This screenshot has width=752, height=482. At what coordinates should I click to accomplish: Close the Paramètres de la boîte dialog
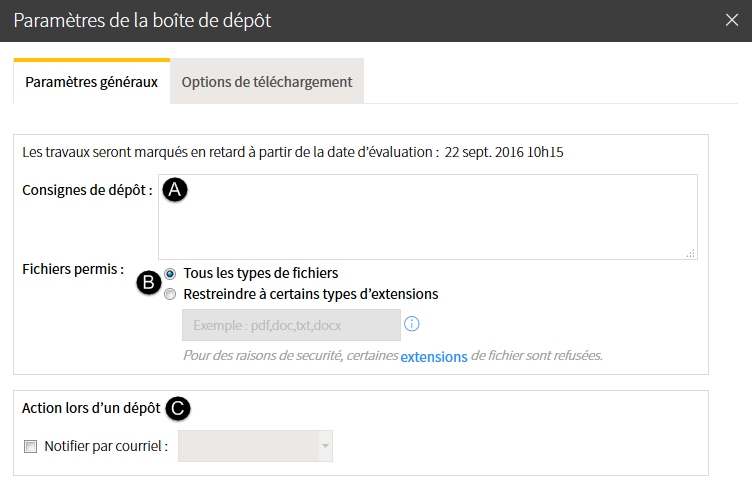pyautogui.click(x=731, y=20)
